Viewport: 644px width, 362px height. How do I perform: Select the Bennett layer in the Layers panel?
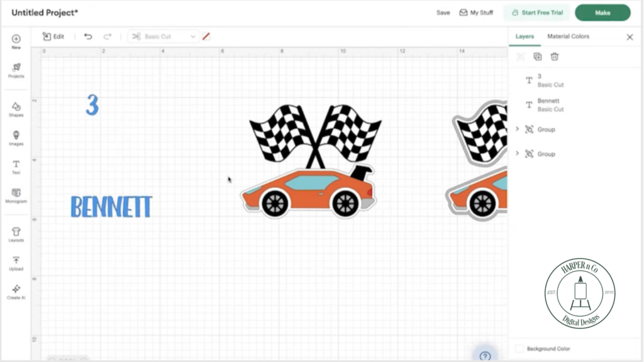click(548, 104)
